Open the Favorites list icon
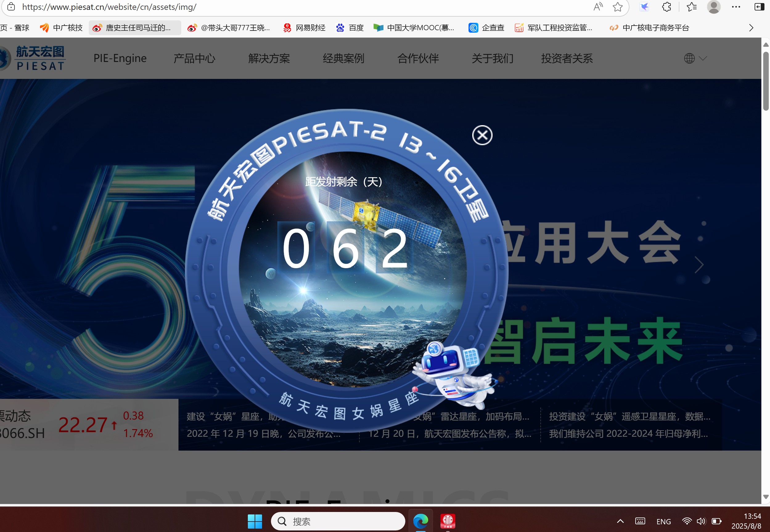770x532 pixels. 691,7
